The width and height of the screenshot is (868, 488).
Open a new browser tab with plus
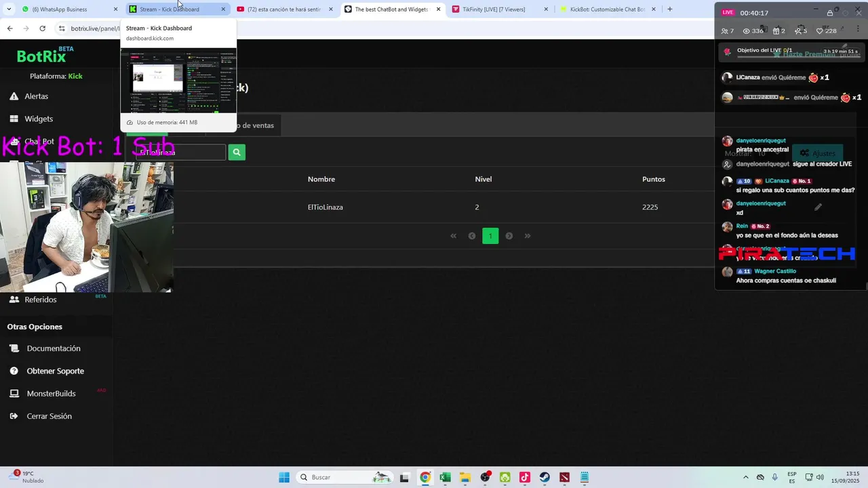[670, 9]
